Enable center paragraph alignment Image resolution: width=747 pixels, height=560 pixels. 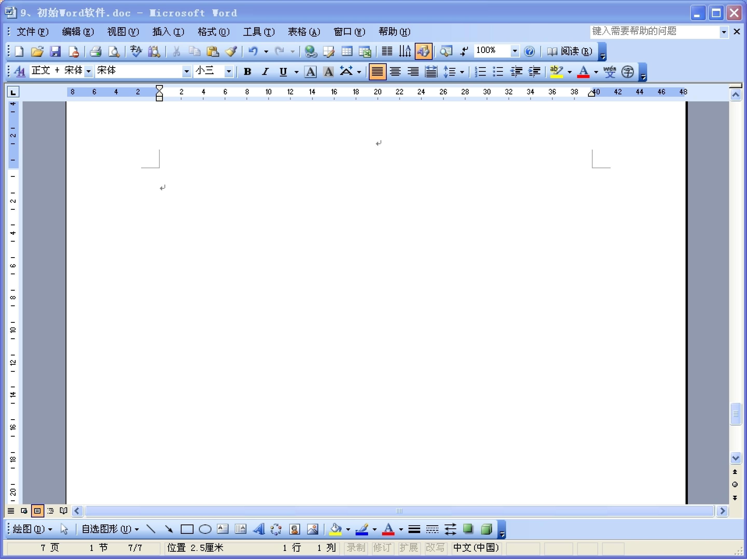pos(395,72)
